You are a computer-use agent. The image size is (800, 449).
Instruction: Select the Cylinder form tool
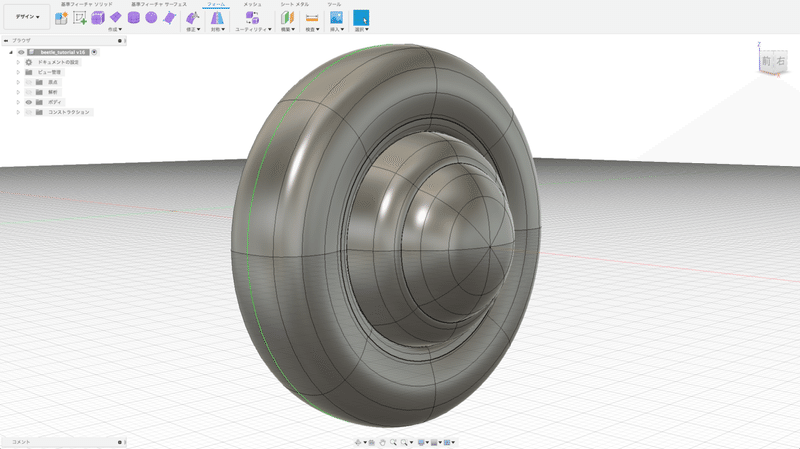pos(134,18)
